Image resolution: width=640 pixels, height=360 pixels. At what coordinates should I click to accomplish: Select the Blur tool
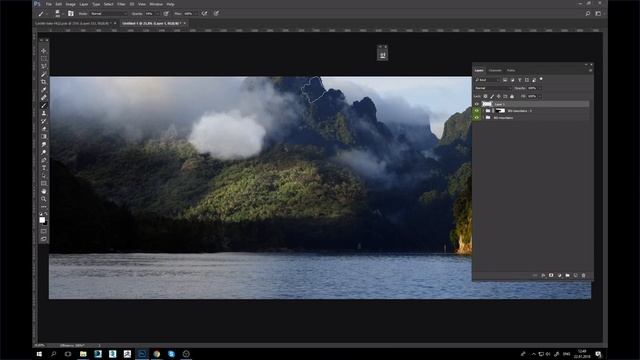click(x=44, y=144)
